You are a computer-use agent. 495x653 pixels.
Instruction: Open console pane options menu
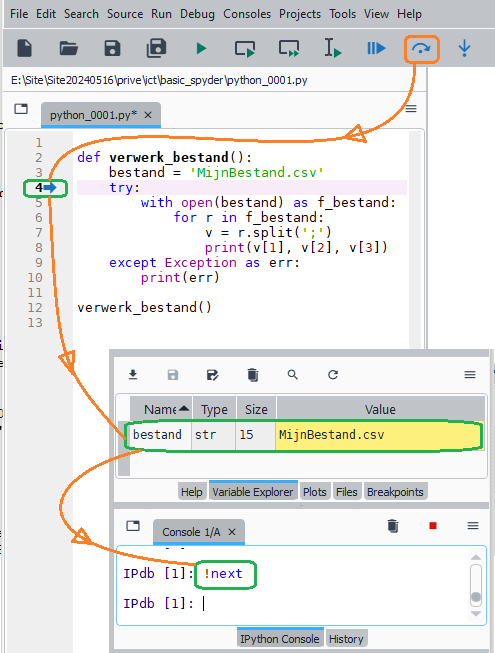click(x=473, y=526)
